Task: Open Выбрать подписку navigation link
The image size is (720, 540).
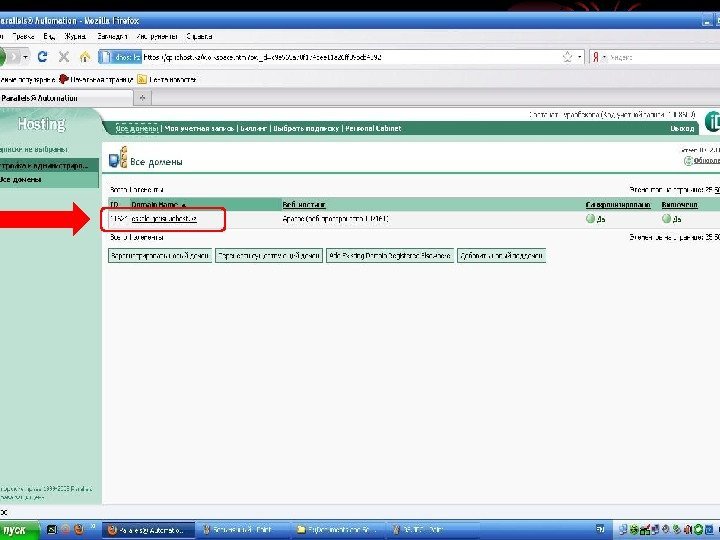Action: [x=306, y=129]
